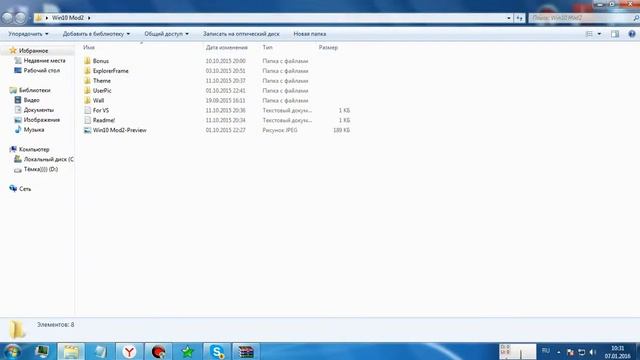Open the ExplorerFrame folder icon
Image resolution: width=640 pixels, height=360 pixels.
tap(87, 71)
